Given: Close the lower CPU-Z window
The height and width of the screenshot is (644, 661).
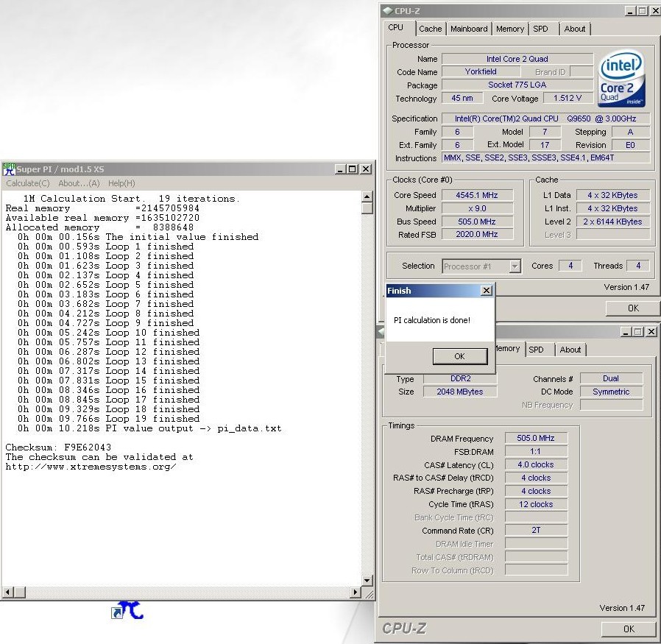Looking at the screenshot, I should [651, 332].
